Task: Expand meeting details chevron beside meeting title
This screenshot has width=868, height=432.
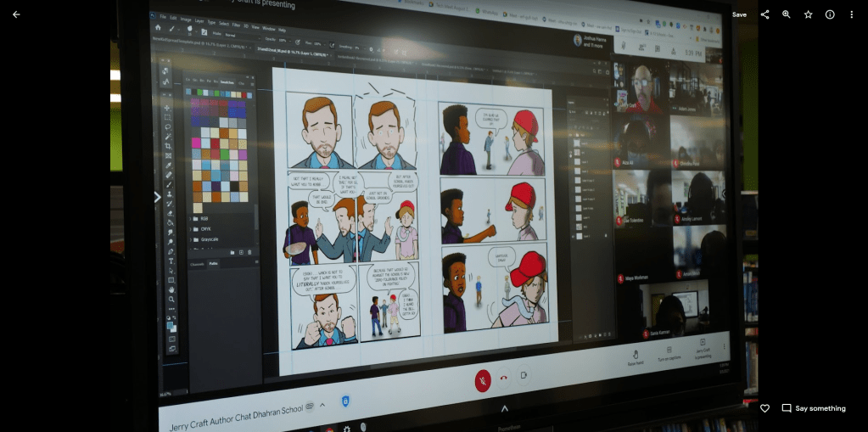Action: pos(322,404)
